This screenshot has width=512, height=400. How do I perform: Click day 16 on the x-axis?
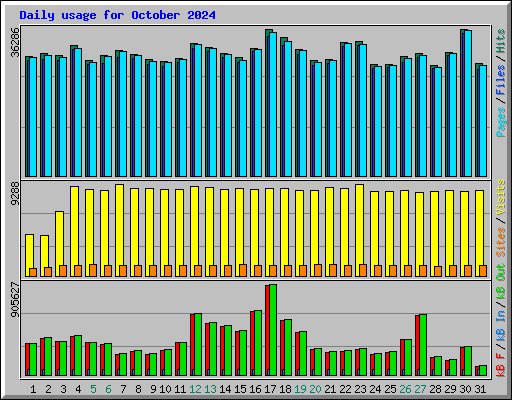(255, 389)
